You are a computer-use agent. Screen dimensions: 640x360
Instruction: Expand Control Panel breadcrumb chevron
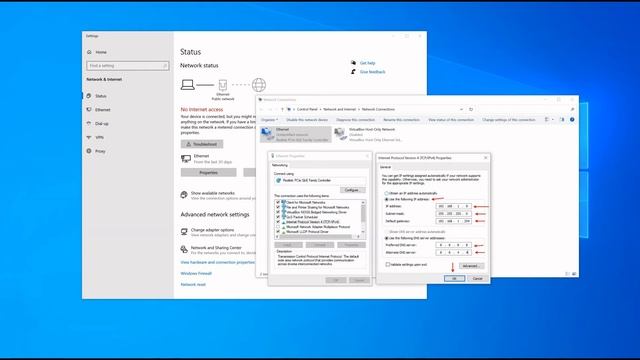(x=320, y=109)
